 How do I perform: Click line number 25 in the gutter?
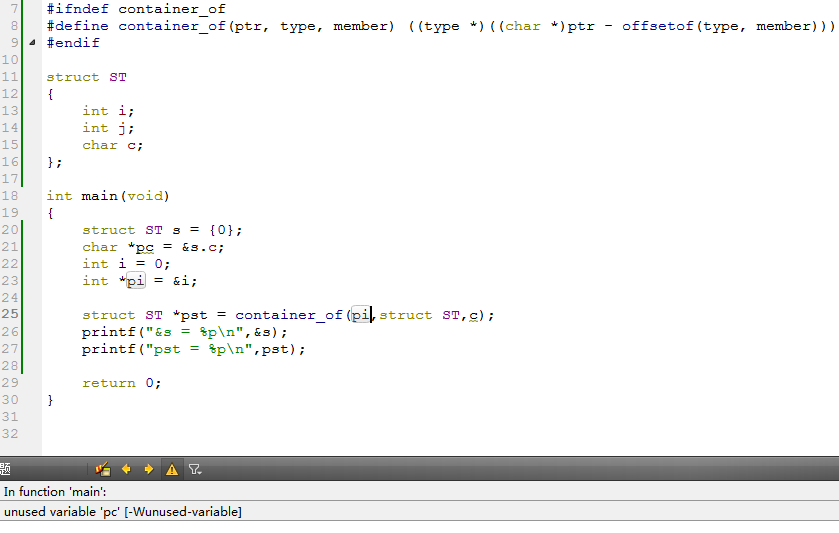pyautogui.click(x=10, y=314)
